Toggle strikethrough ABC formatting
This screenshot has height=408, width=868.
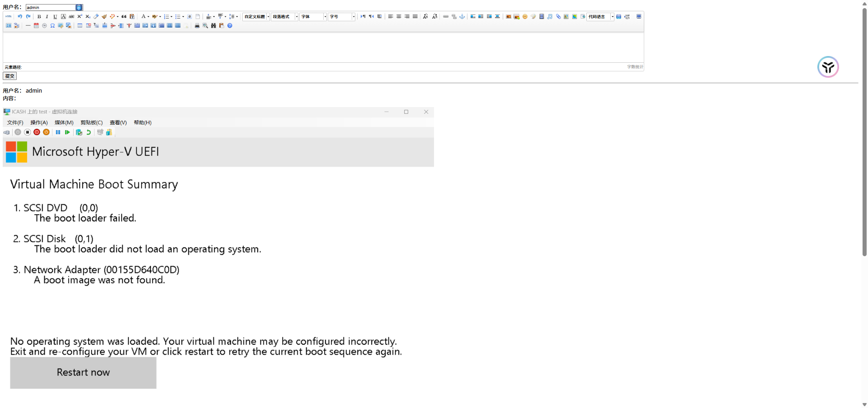tap(71, 16)
